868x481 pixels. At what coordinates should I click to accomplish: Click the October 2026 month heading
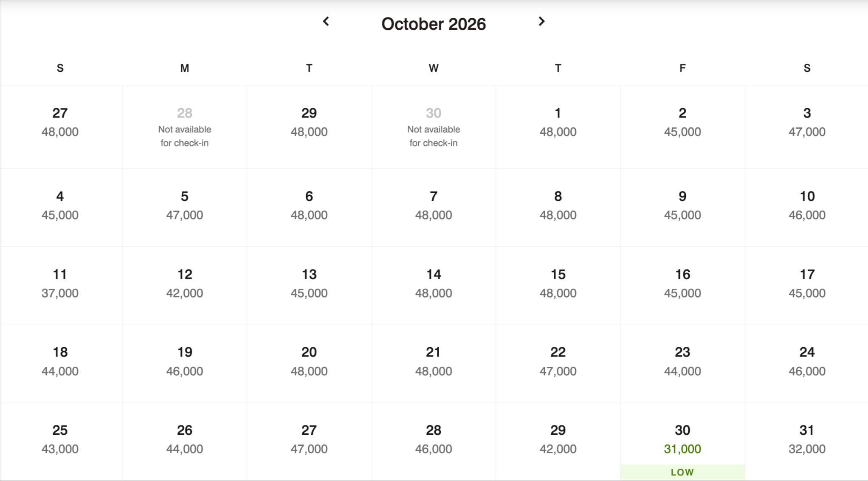[x=433, y=24]
